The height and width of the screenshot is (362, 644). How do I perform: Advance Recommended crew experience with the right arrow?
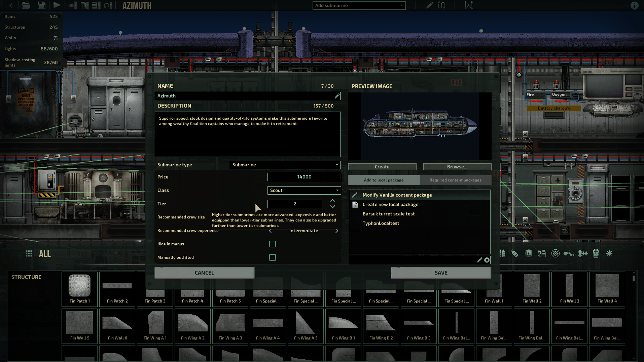pyautogui.click(x=337, y=231)
